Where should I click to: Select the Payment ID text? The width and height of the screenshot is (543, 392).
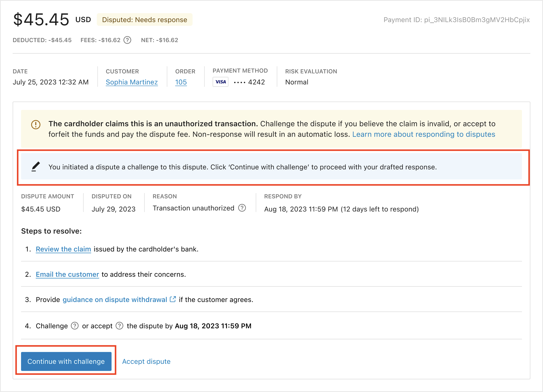456,19
